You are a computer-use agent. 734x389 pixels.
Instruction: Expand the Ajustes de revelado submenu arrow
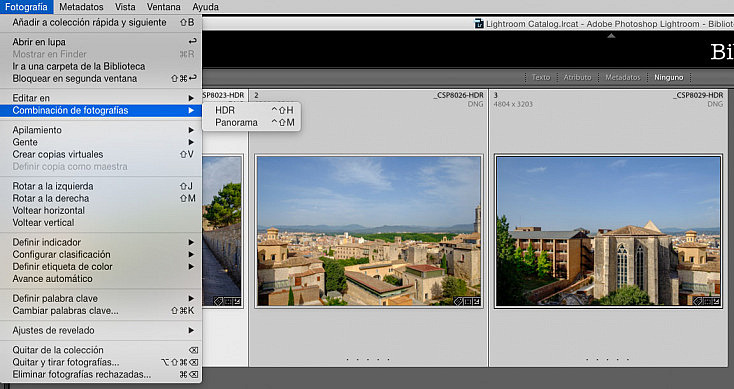[x=191, y=330]
